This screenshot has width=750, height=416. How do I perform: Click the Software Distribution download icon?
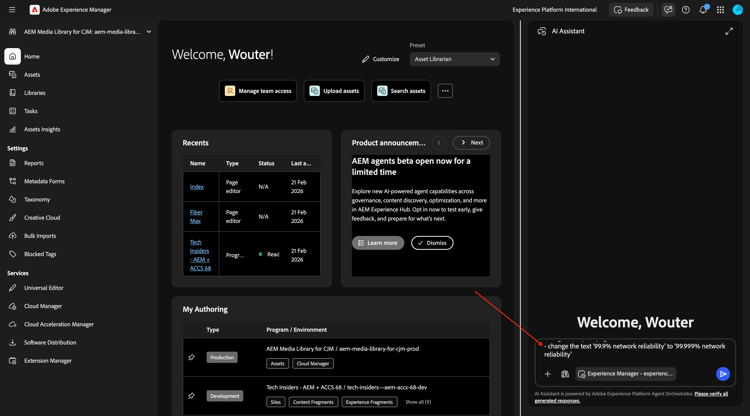(12, 342)
